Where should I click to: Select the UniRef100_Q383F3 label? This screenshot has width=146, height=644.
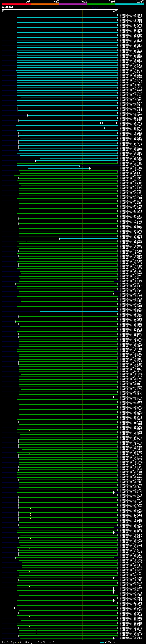tap(131, 565)
